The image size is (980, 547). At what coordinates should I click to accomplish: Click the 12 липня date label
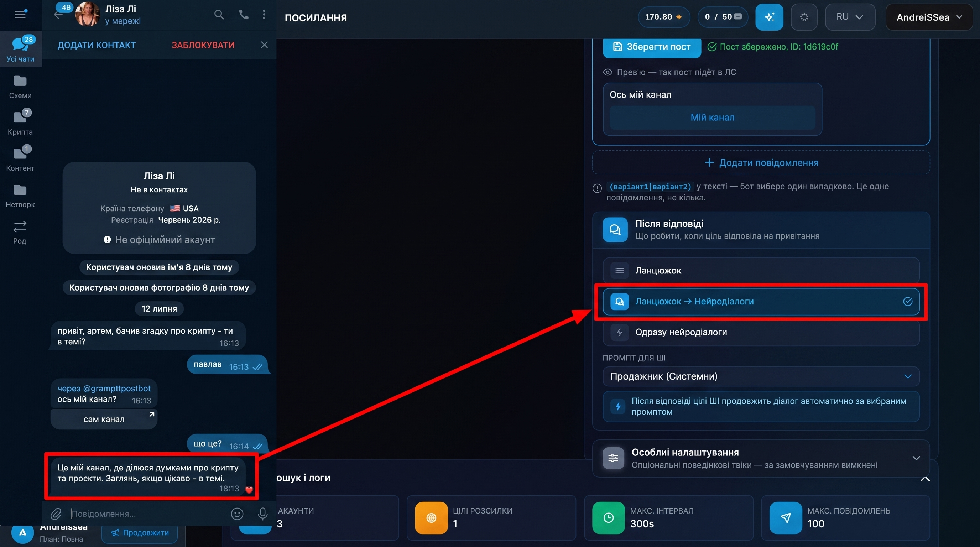[159, 308]
